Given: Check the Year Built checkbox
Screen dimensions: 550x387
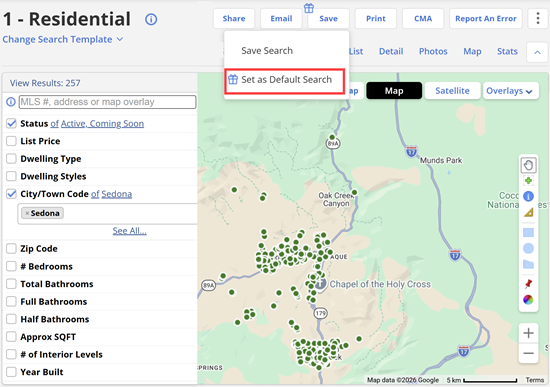Looking at the screenshot, I should point(11,372).
